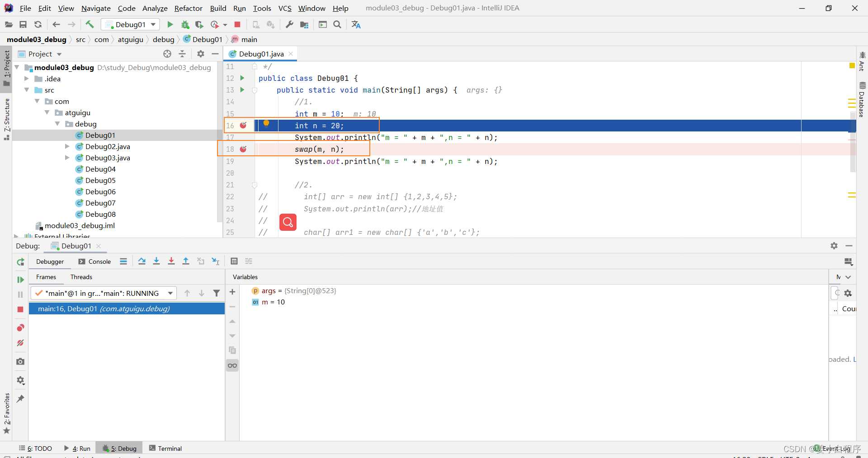Image resolution: width=868 pixels, height=458 pixels.
Task: Select Debug04 in project tree
Action: (100, 169)
